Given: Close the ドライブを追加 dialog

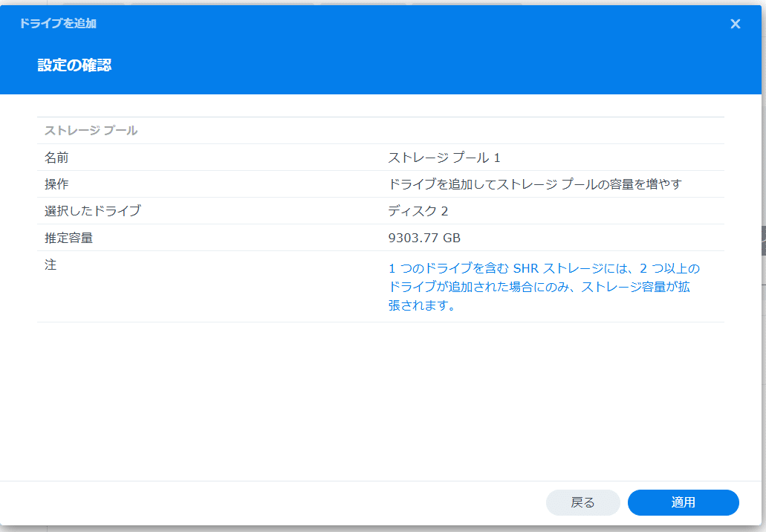Looking at the screenshot, I should (735, 23).
